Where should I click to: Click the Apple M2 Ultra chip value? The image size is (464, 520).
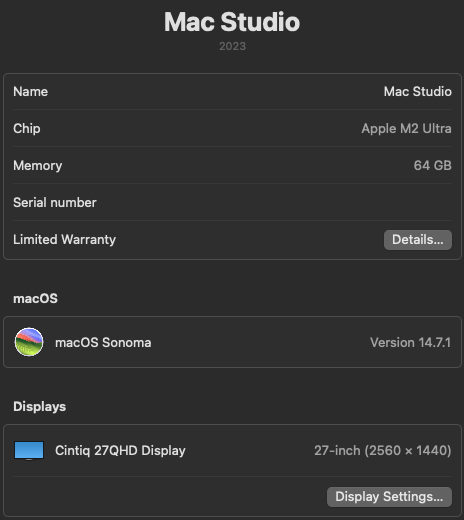[x=406, y=128]
